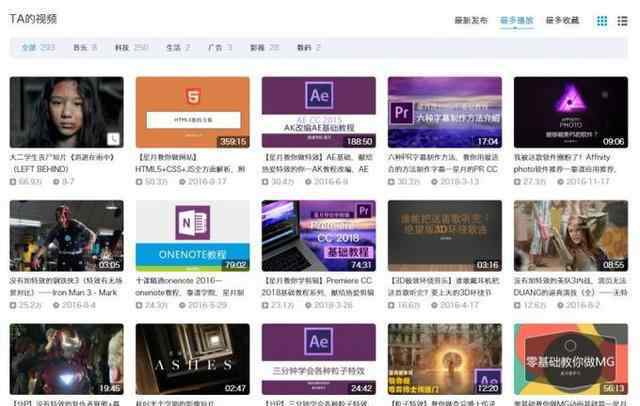Viewport: 640px width, 406px height.
Task: Open the AE CC 2015 thumbnail 188:50
Action: [x=319, y=112]
